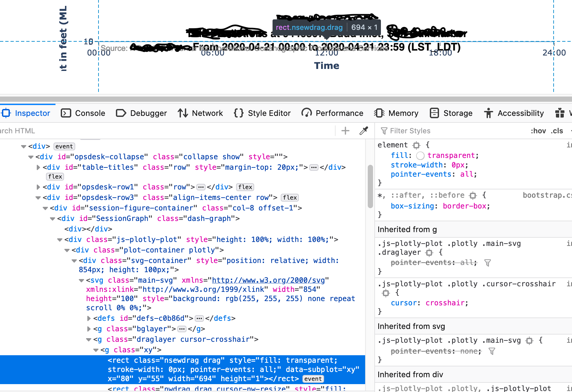Click inside the Search HTML field
This screenshot has height=392, width=572.
point(131,131)
